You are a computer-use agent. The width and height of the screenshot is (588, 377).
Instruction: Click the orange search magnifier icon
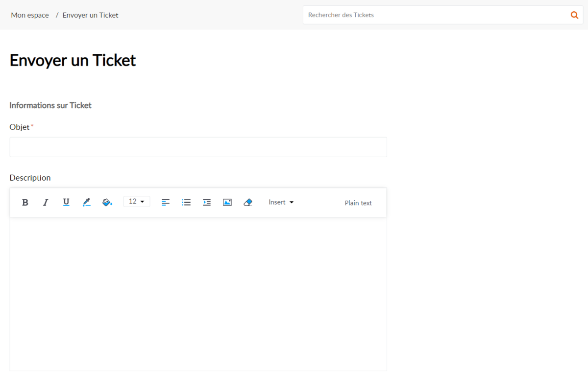(575, 15)
